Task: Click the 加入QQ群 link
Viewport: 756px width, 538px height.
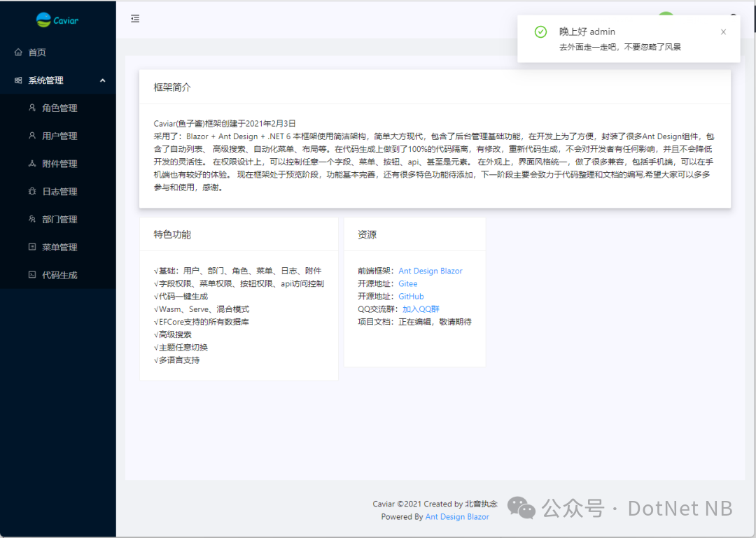Action: [x=422, y=309]
